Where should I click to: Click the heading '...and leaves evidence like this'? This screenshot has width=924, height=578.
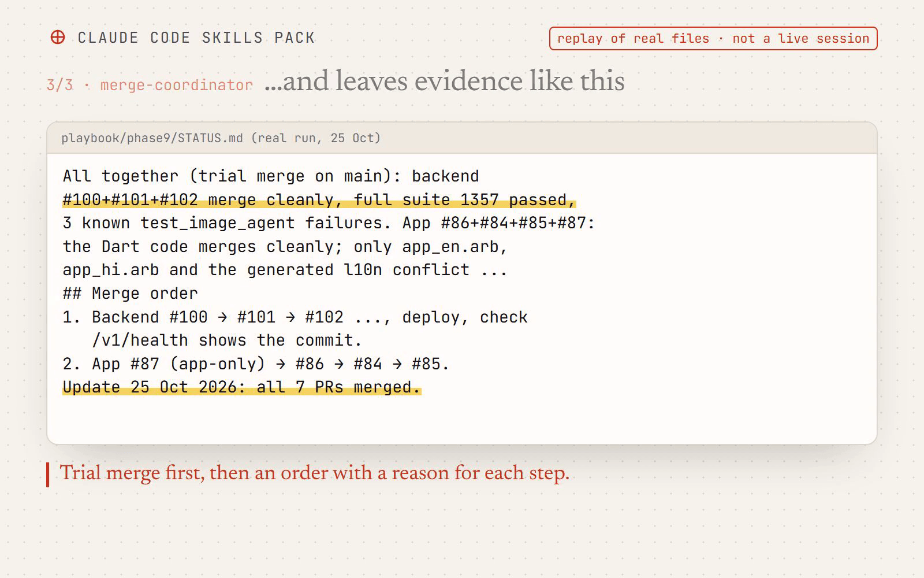click(x=445, y=81)
